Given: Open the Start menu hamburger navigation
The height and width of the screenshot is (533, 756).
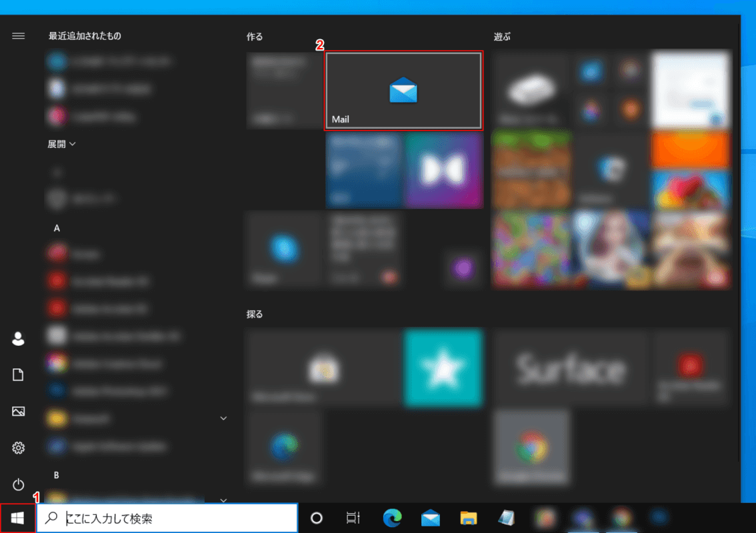Looking at the screenshot, I should (x=18, y=36).
